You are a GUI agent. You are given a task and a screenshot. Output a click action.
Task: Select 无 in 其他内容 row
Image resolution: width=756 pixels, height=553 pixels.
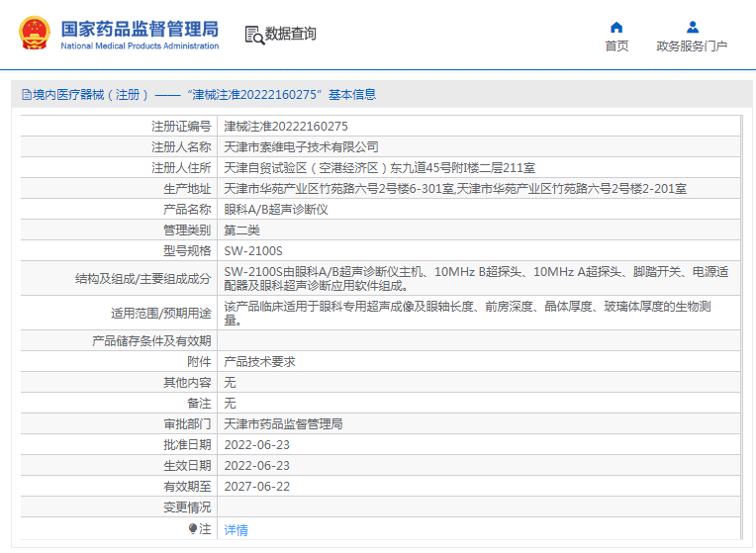[x=230, y=382]
